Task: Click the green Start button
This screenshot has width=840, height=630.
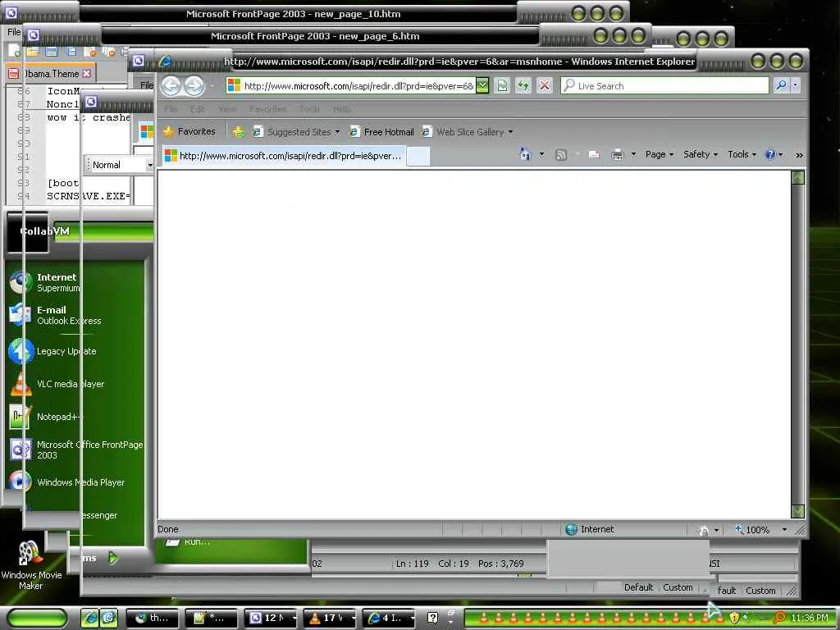Action: click(38, 618)
